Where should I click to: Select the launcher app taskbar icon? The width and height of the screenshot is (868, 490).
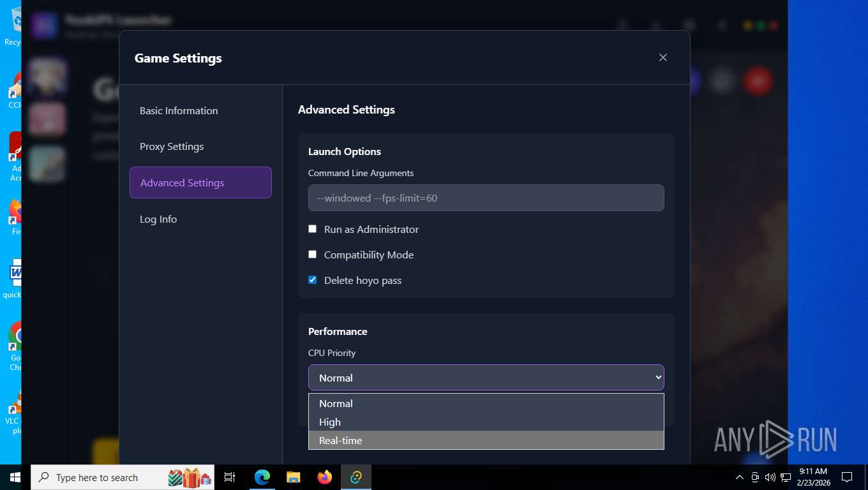355,477
